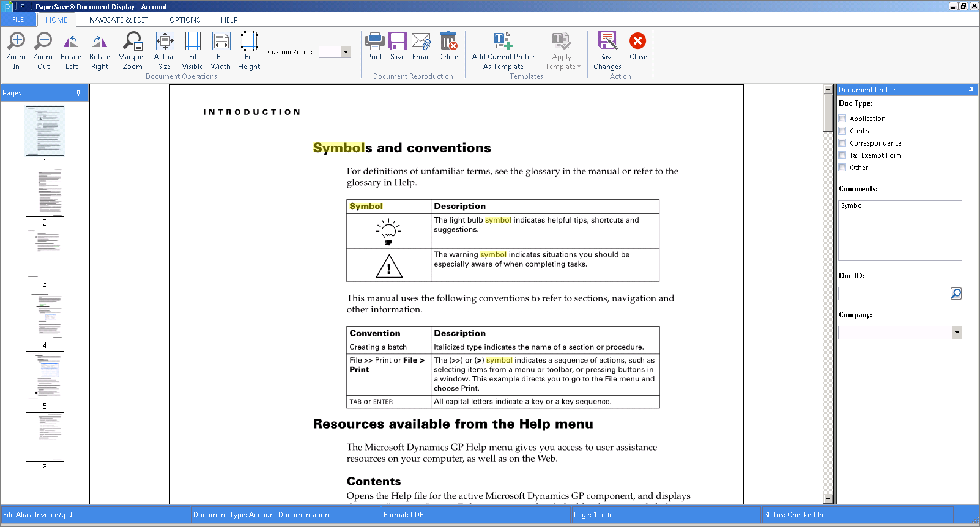
Task: Check the Tax Exempt Form doc type
Action: (842, 155)
